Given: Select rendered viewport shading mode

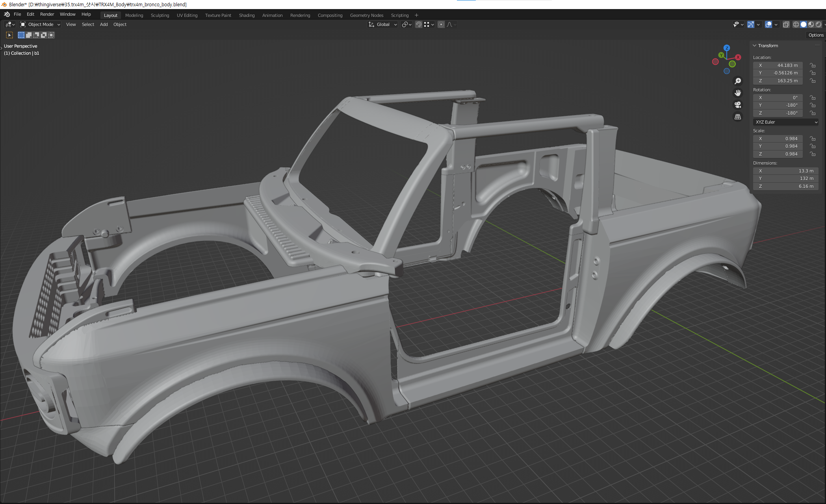Looking at the screenshot, I should coord(819,24).
